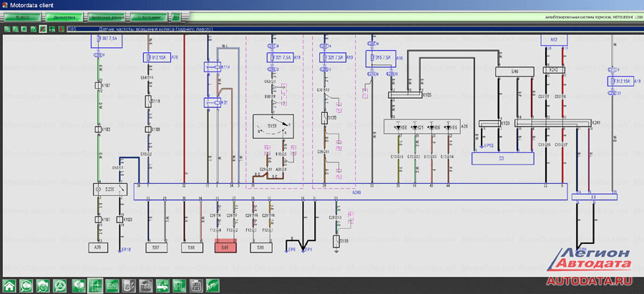Image resolution: width=644 pixels, height=294 pixels.
Task: Select the A28 box at bottom left
Action: (x=98, y=248)
